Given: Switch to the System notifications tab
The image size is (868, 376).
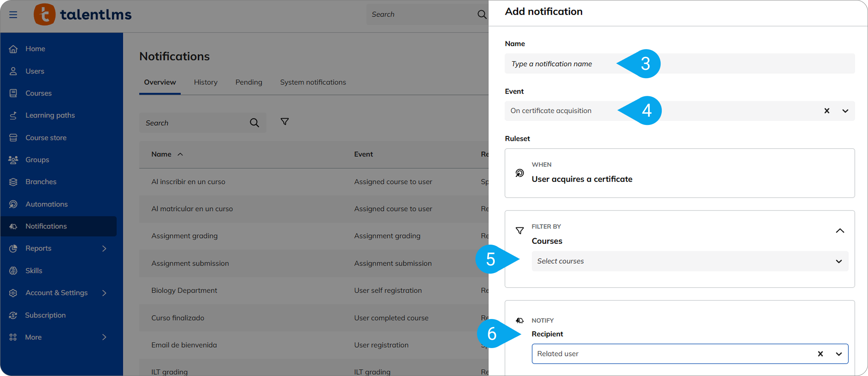Looking at the screenshot, I should [x=313, y=82].
